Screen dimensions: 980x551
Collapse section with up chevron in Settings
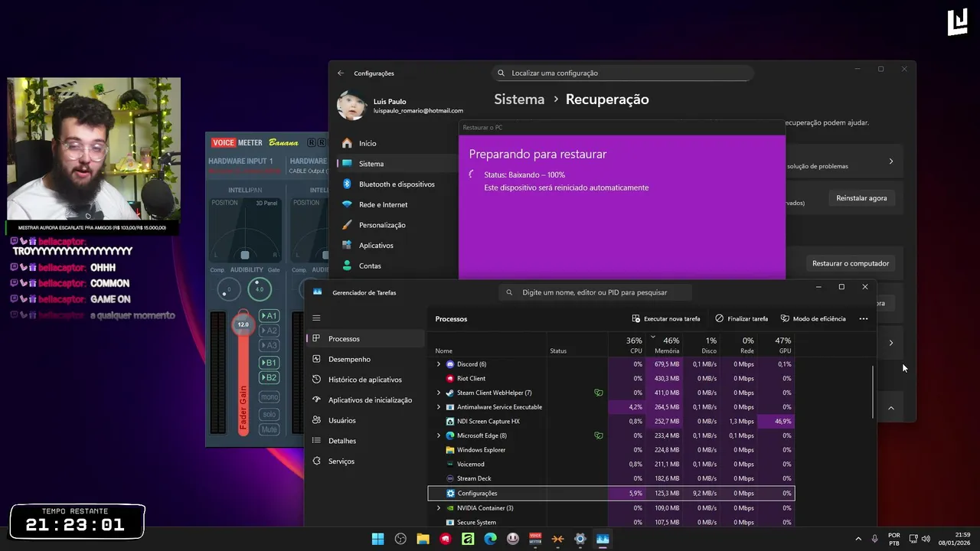point(890,408)
